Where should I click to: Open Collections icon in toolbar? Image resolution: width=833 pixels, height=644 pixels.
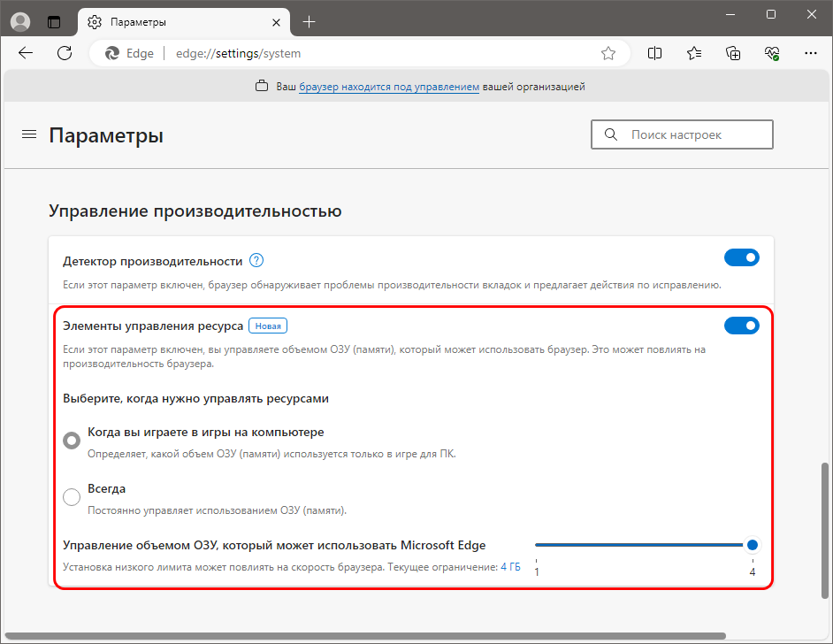click(733, 53)
